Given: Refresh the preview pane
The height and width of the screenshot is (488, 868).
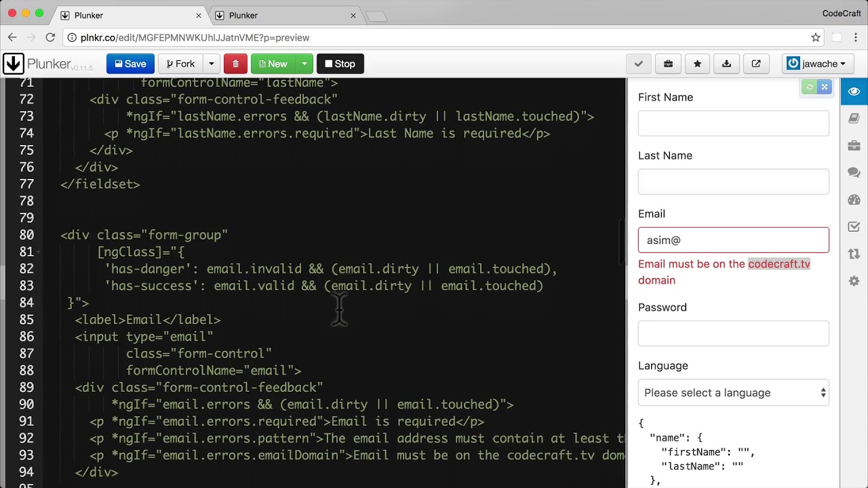Looking at the screenshot, I should 809,87.
